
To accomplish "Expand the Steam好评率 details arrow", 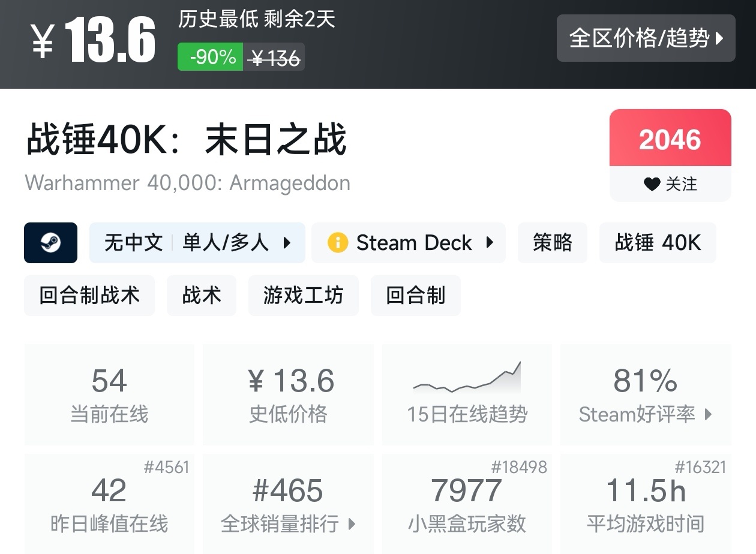I will (709, 414).
